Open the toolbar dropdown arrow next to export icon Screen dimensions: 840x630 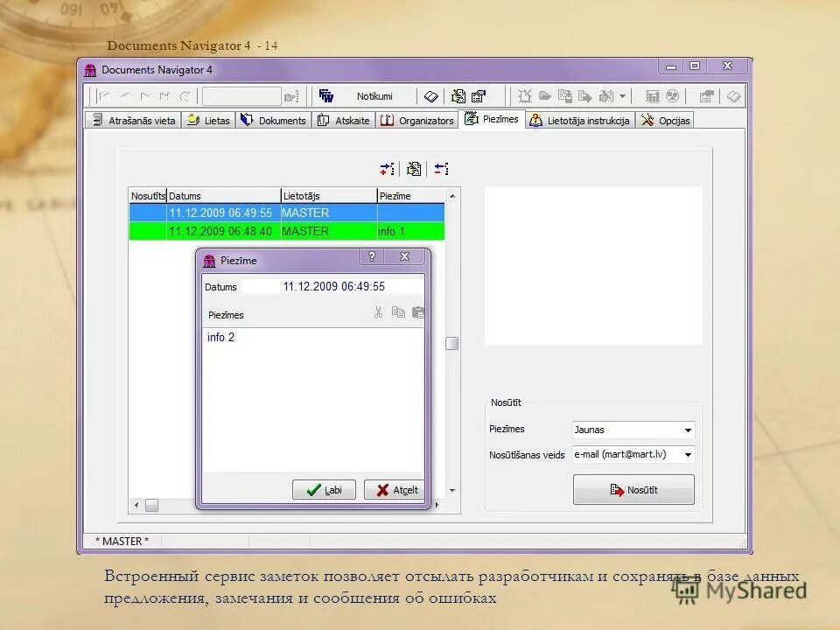coord(622,96)
